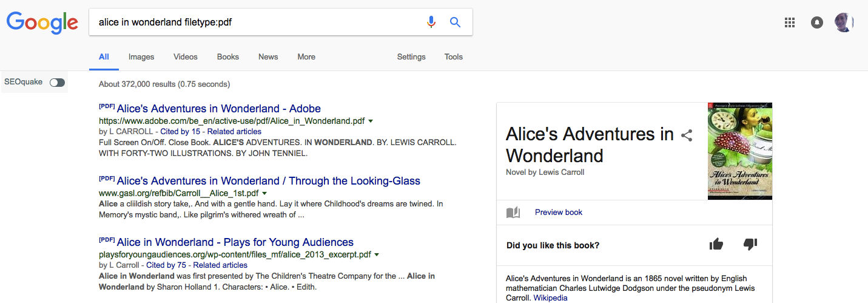Click the Alice book cover thumbnail
The image size is (868, 303).
point(740,151)
